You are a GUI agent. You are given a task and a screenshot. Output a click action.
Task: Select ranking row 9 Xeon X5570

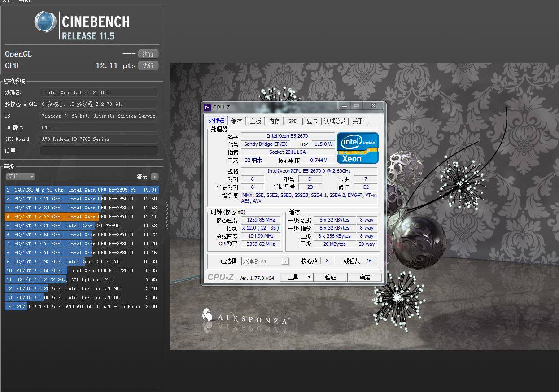[82, 261]
